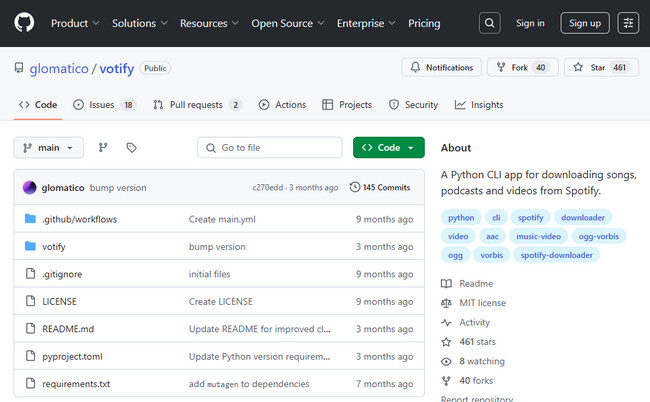
Task: Click the branches icon beside main
Action: tap(103, 148)
